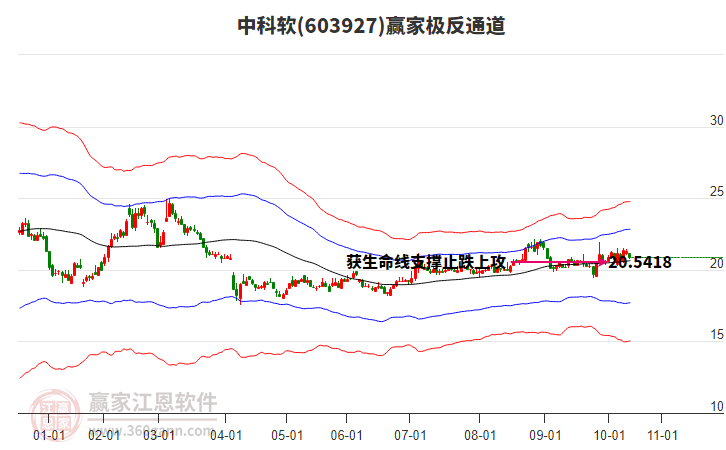Screen dimensions: 726x450
Task: Click the chart title 中科软(603927)赢家极反通道
Action: [x=371, y=26]
